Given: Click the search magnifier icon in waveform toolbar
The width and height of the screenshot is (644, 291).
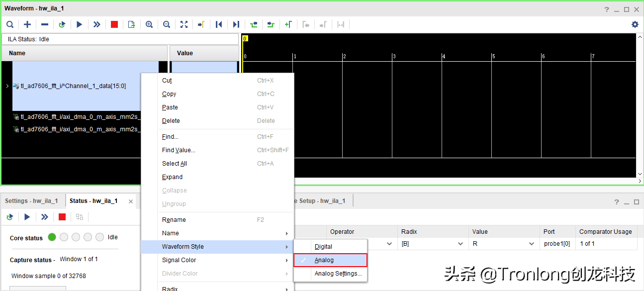Looking at the screenshot, I should point(10,24).
